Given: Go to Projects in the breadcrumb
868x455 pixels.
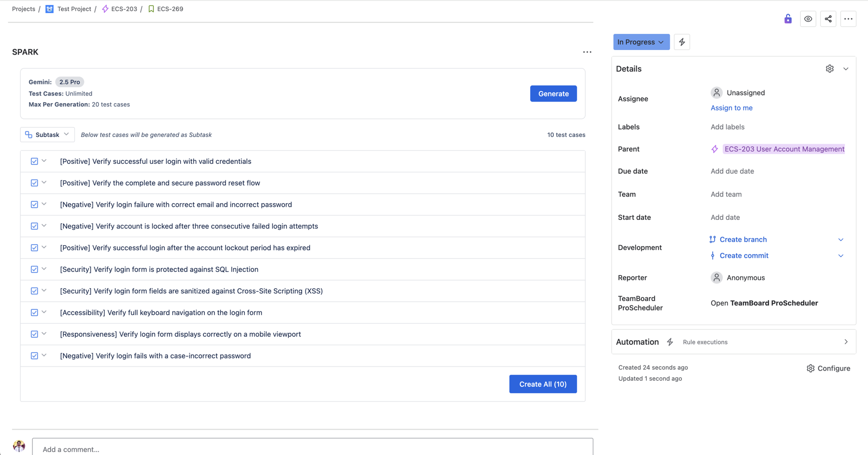Looking at the screenshot, I should pyautogui.click(x=24, y=9).
